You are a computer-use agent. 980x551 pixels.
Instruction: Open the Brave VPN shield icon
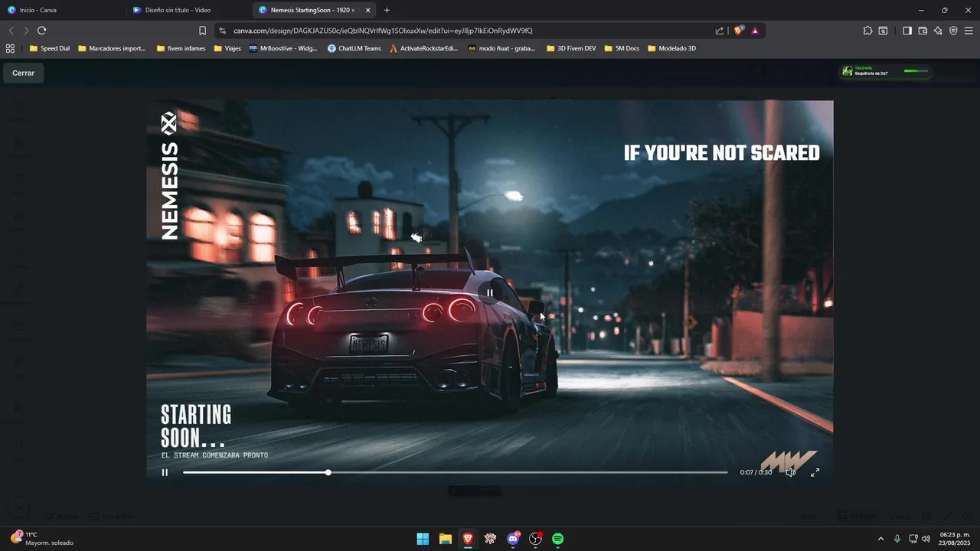pyautogui.click(x=953, y=31)
